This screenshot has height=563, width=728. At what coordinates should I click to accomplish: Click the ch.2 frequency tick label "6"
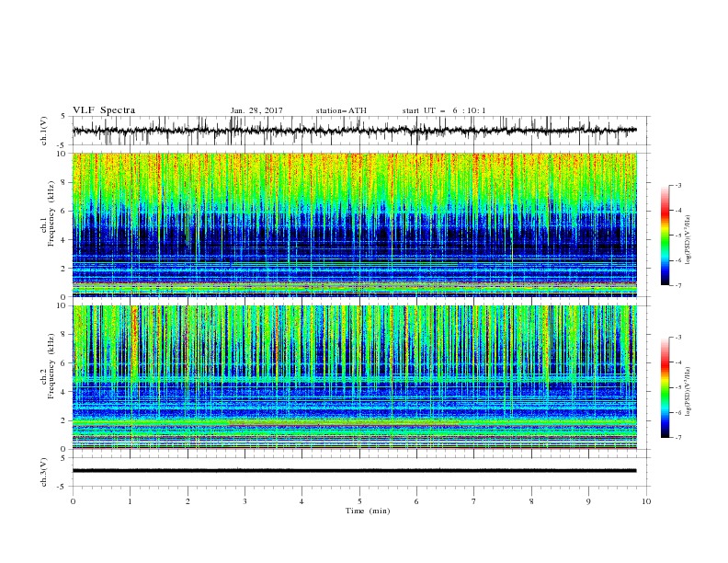pyautogui.click(x=65, y=363)
